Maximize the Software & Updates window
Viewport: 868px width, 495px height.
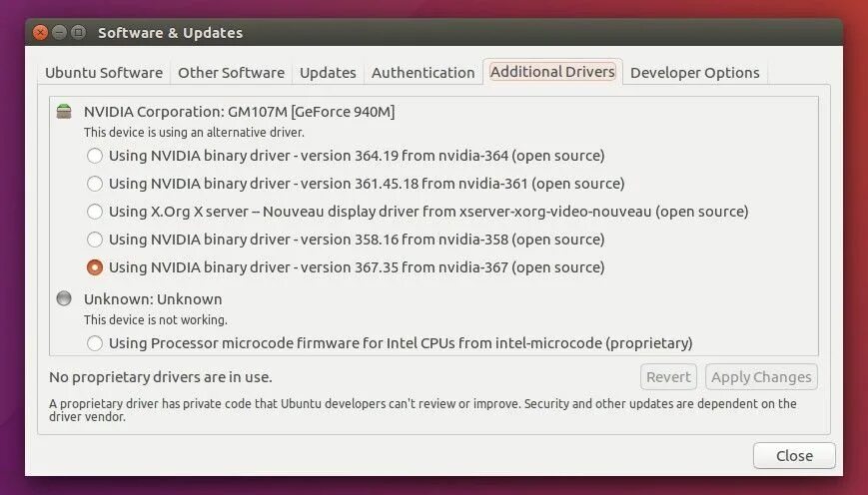[x=78, y=33]
